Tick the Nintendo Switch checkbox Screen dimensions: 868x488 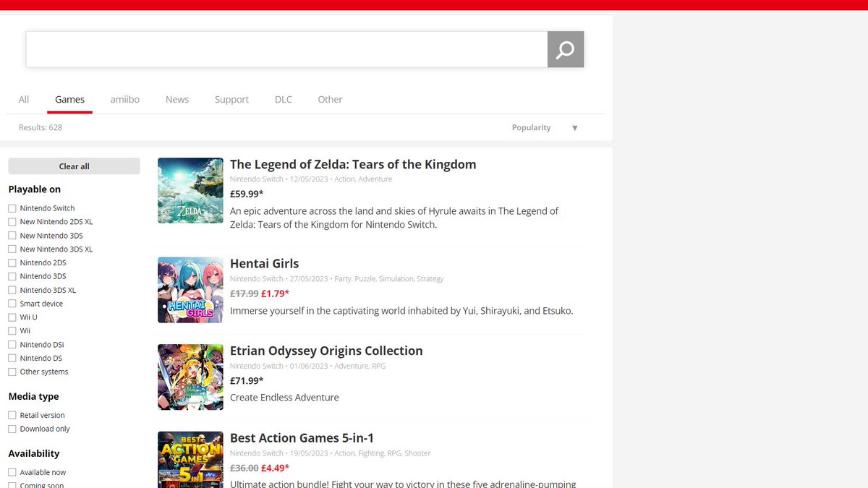(12, 208)
